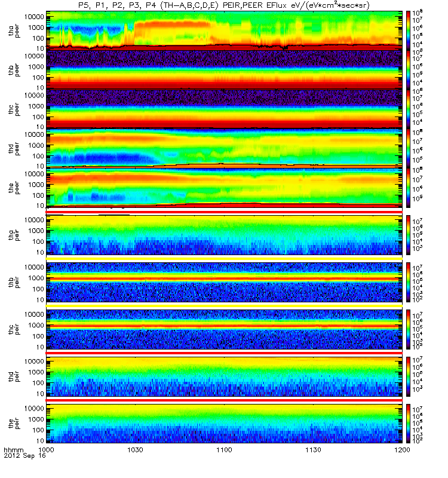Image resolution: width=448 pixels, height=478 pixels.
Task: Click the color bar beside thb peir panel
Action: point(409,282)
